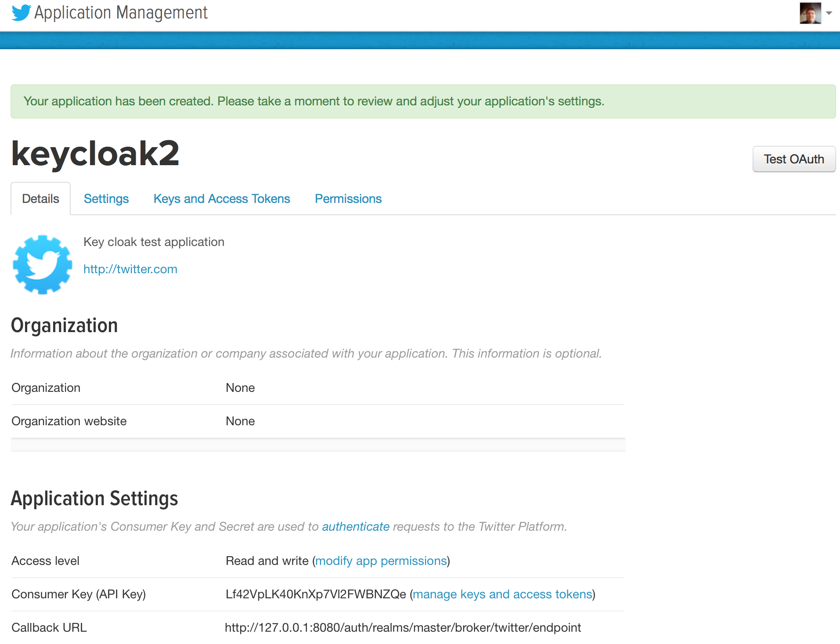Click the green application created banner
This screenshot has width=840, height=644.
click(x=314, y=101)
